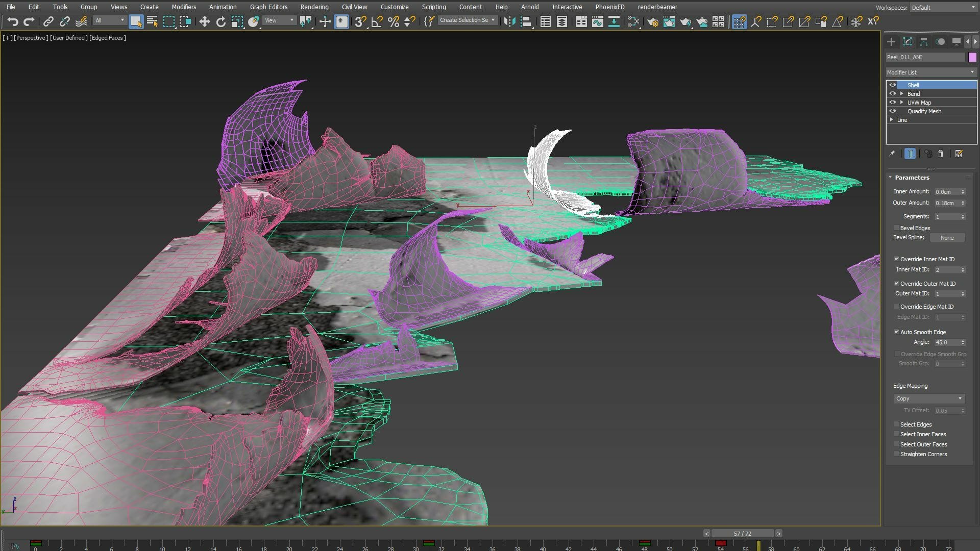Click the Render Production teapot icon

point(685,21)
